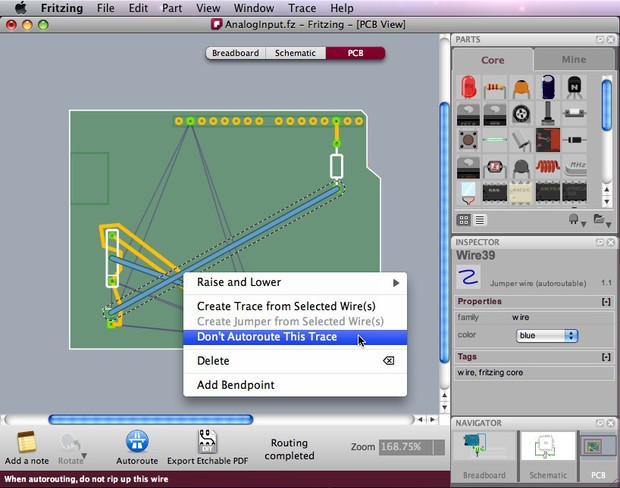Select the photocell light sensor part
The image size is (620, 488).
pos(495,166)
